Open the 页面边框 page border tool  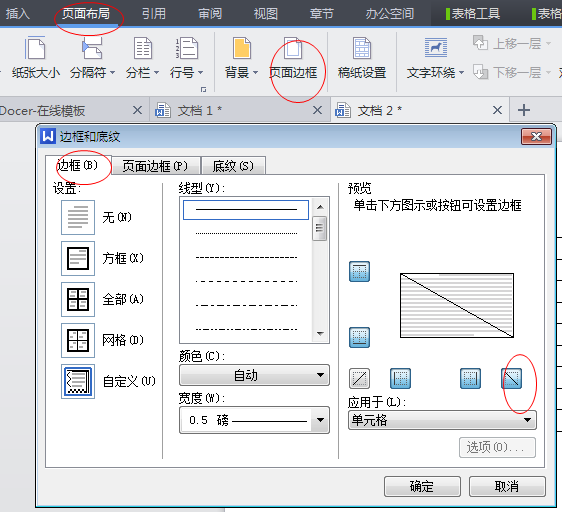[293, 58]
